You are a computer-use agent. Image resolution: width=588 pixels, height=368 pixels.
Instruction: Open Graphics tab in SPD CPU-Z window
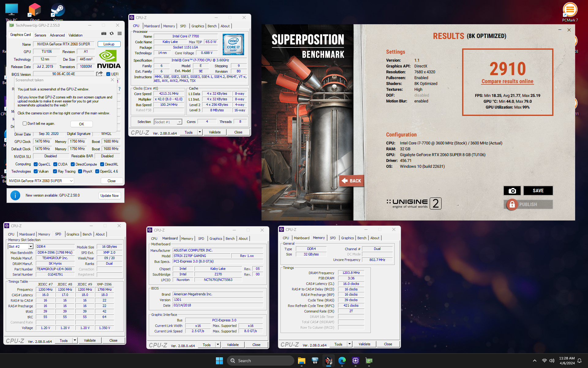(x=73, y=234)
